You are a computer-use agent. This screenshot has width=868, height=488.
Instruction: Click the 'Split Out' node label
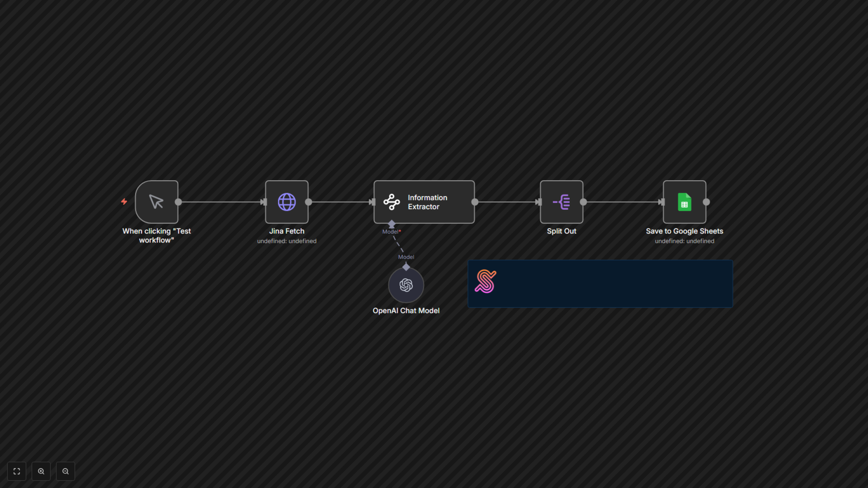click(561, 231)
